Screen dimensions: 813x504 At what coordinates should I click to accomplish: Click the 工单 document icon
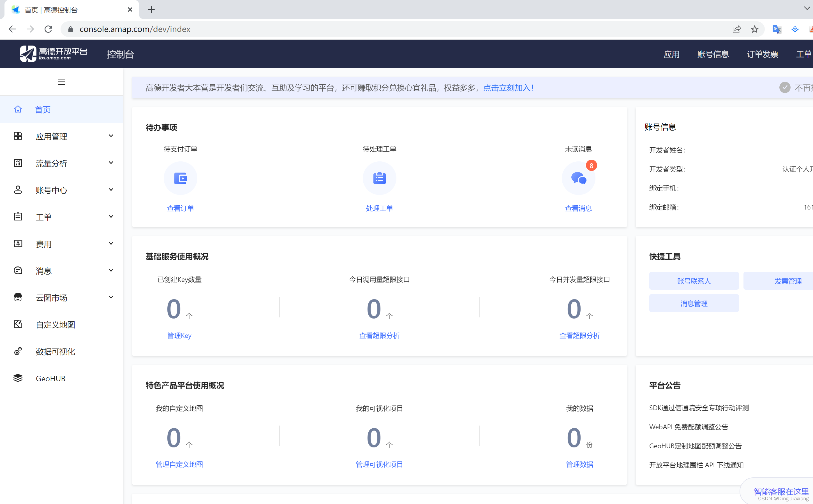(x=18, y=217)
